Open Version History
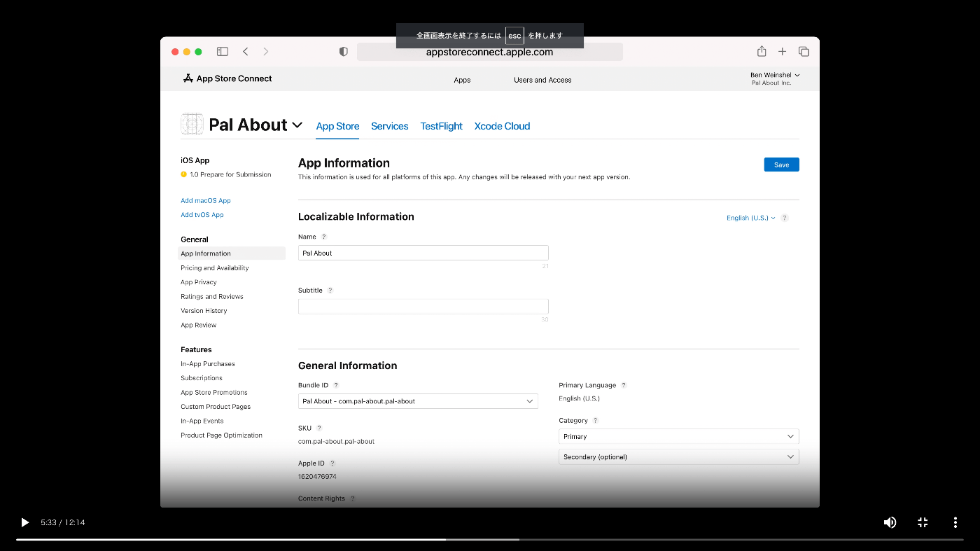The image size is (980, 551). pos(204,311)
